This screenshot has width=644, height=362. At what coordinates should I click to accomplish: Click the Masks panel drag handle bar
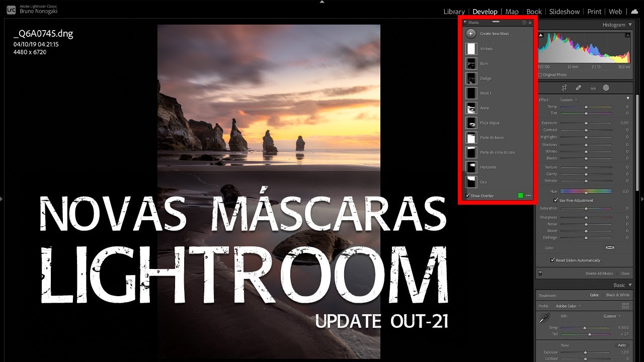pyautogui.click(x=496, y=22)
